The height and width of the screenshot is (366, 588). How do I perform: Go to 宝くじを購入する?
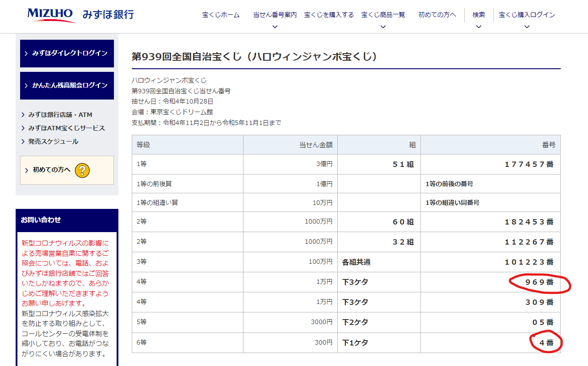(x=329, y=15)
